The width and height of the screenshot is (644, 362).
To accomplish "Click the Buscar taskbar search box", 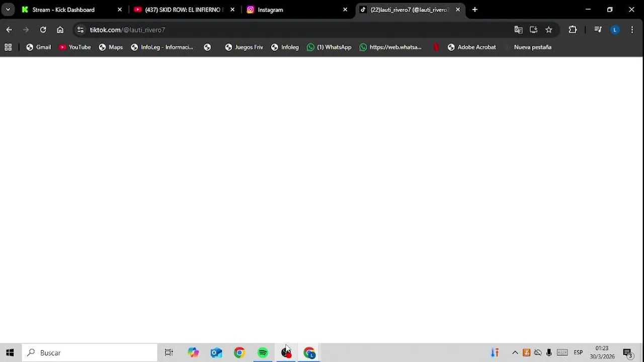I will [90, 353].
